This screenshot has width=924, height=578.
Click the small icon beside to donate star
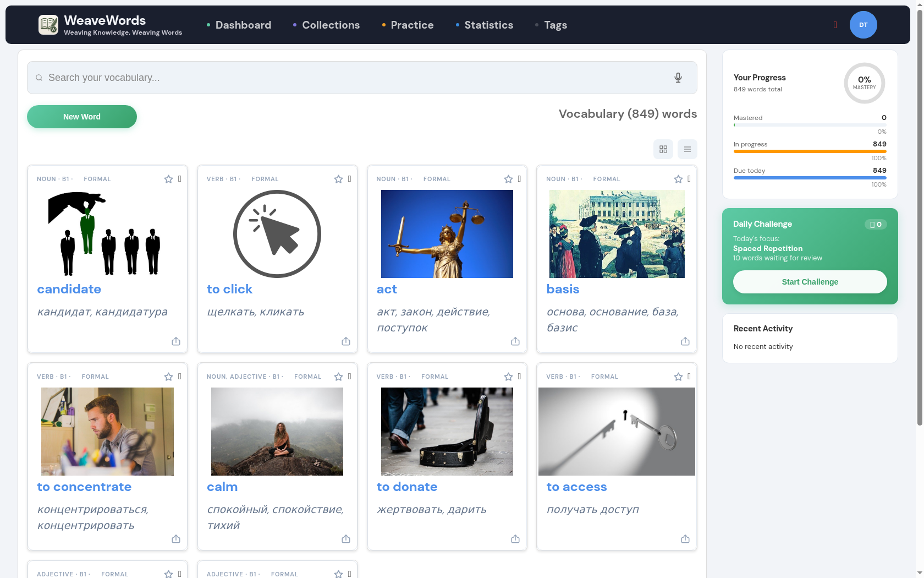tap(519, 377)
